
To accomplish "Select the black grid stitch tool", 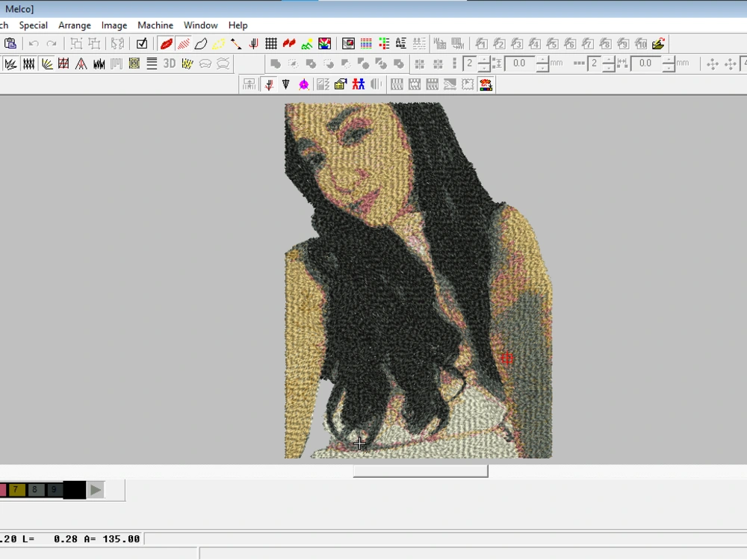I will 271,44.
